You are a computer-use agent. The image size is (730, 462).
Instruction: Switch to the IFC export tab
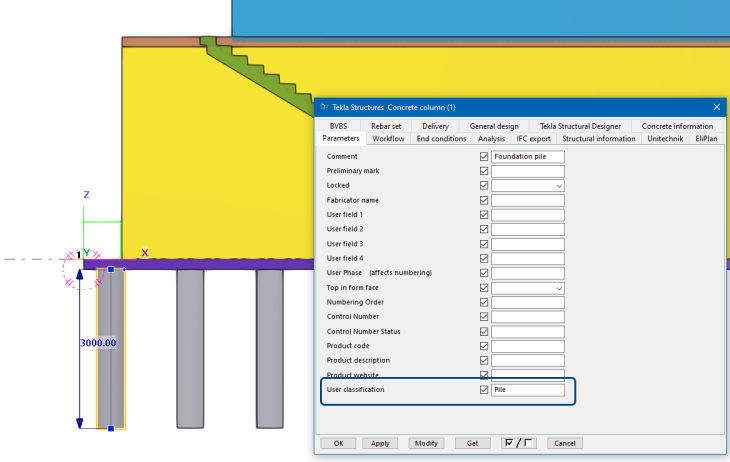(533, 139)
